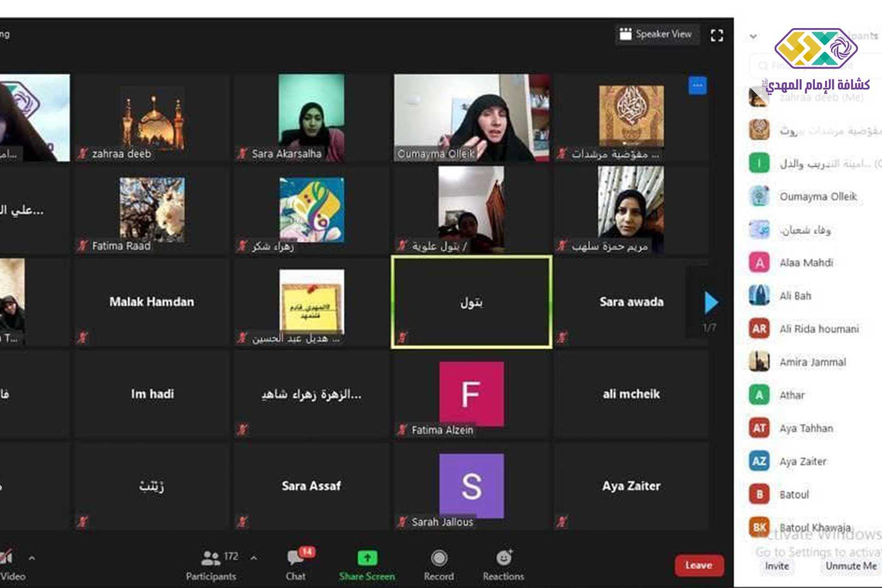This screenshot has height=588, width=882.
Task: Click the Fatima Alzein pink avatar tile
Action: 471,394
